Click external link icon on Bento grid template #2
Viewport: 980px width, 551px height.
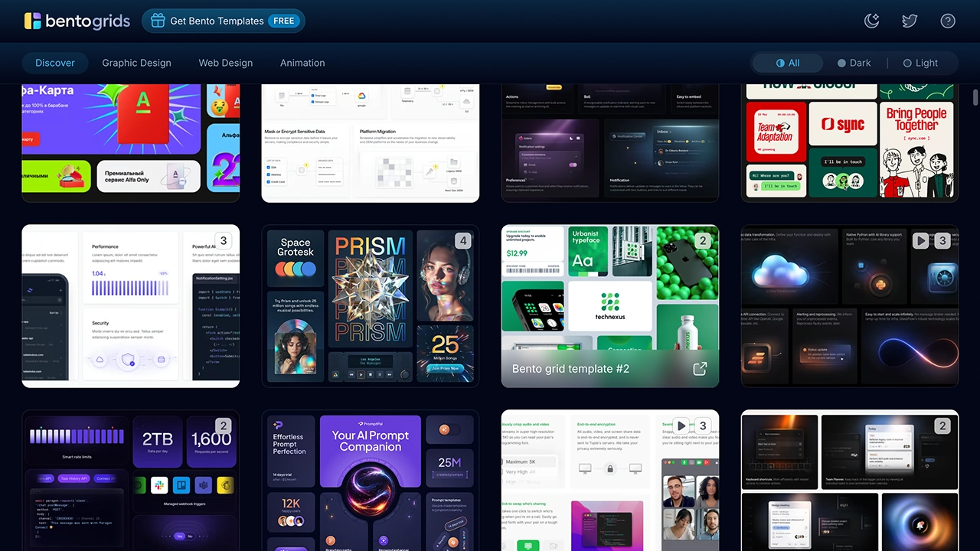click(700, 369)
